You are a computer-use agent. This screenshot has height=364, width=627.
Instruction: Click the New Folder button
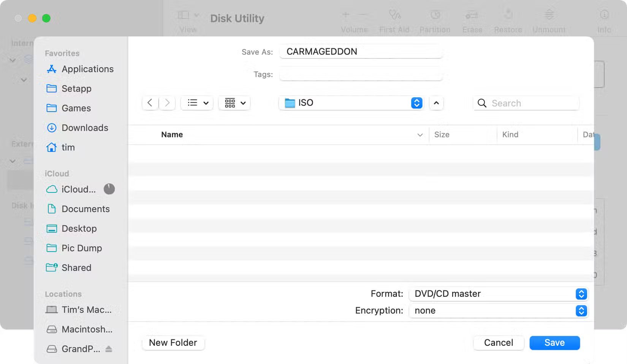click(x=173, y=343)
